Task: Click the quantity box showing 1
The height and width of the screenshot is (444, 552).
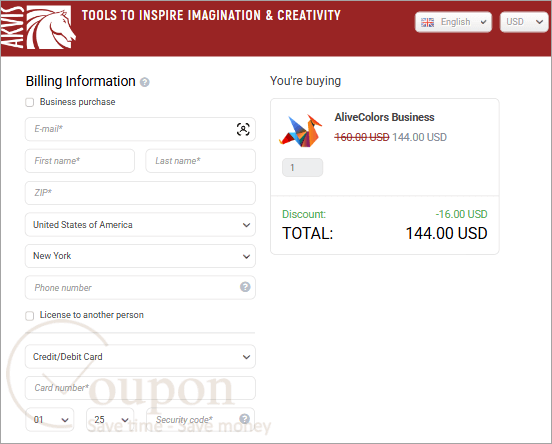Action: [x=302, y=168]
